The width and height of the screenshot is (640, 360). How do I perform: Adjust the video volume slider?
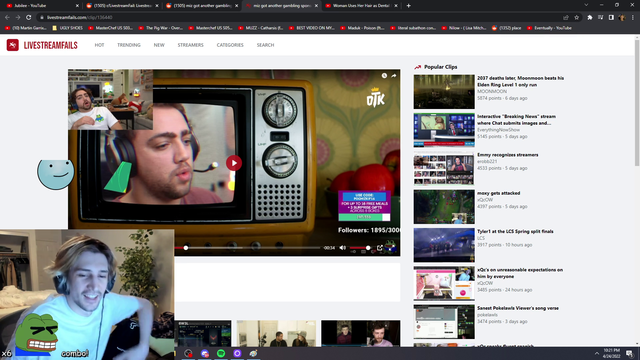[360, 248]
